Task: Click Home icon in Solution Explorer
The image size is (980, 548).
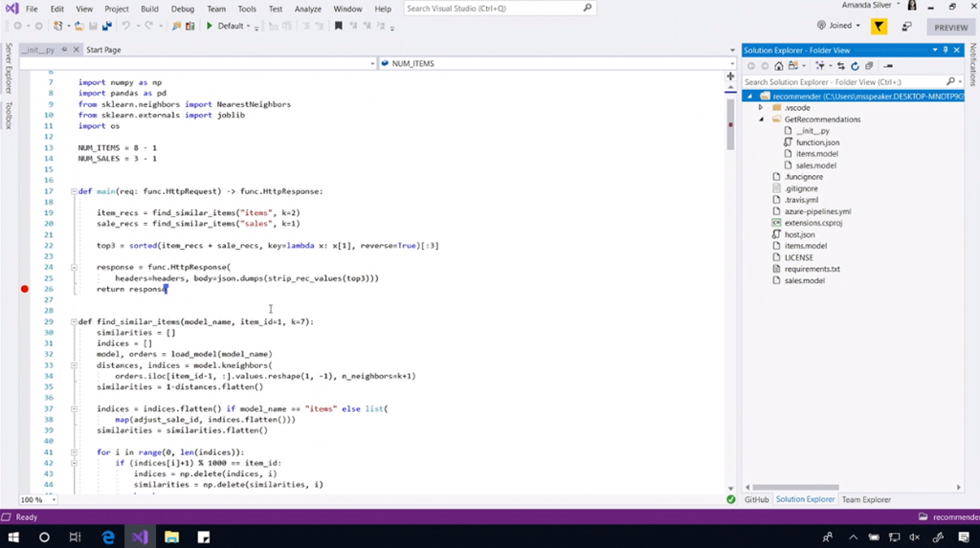Action: click(x=778, y=66)
